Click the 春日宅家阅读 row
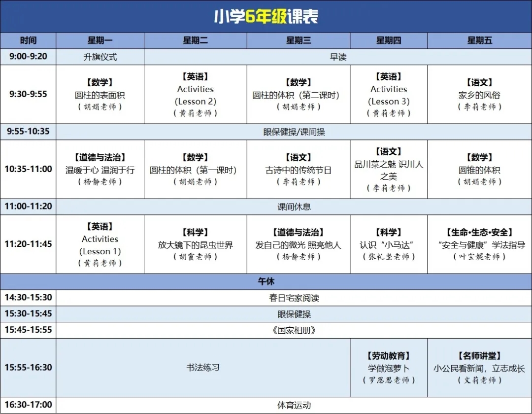The width and height of the screenshot is (532, 414). (x=294, y=298)
